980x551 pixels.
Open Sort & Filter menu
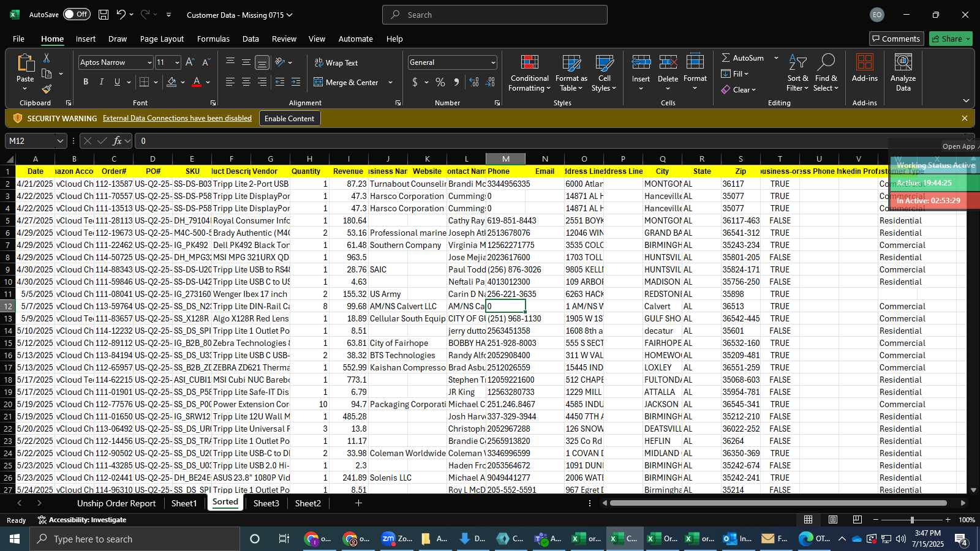point(797,73)
